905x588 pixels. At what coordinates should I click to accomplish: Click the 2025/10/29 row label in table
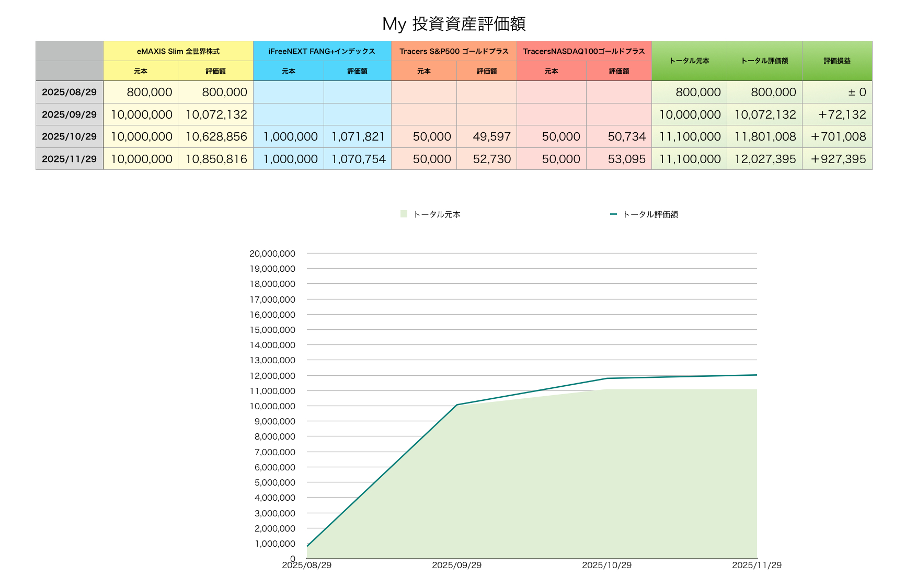tap(69, 136)
